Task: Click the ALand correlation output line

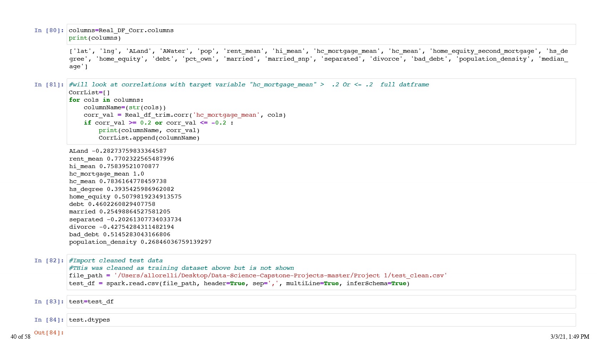Action: coord(118,151)
